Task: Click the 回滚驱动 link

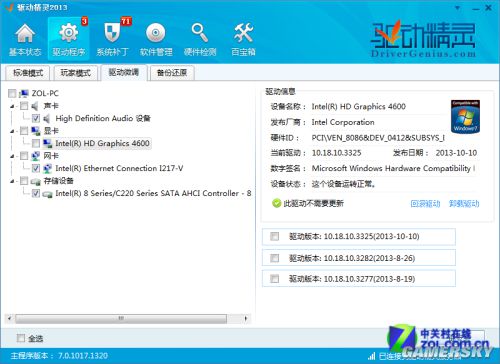Action: [425, 204]
